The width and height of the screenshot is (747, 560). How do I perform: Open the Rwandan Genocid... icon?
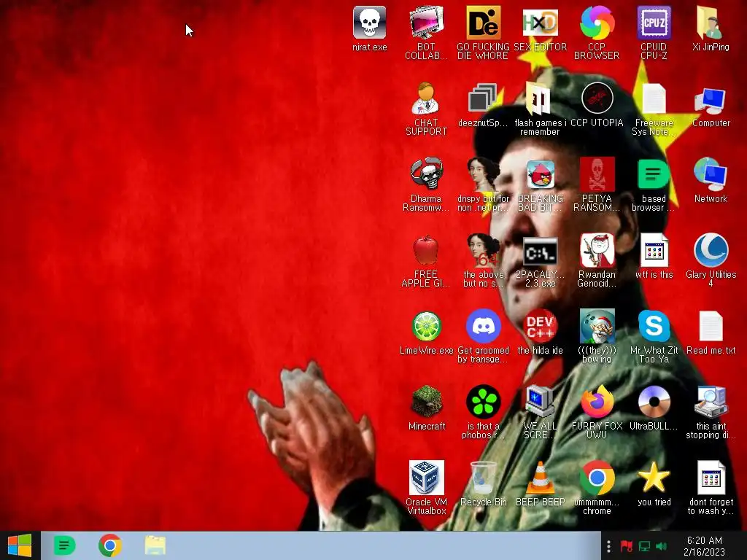[x=597, y=250]
